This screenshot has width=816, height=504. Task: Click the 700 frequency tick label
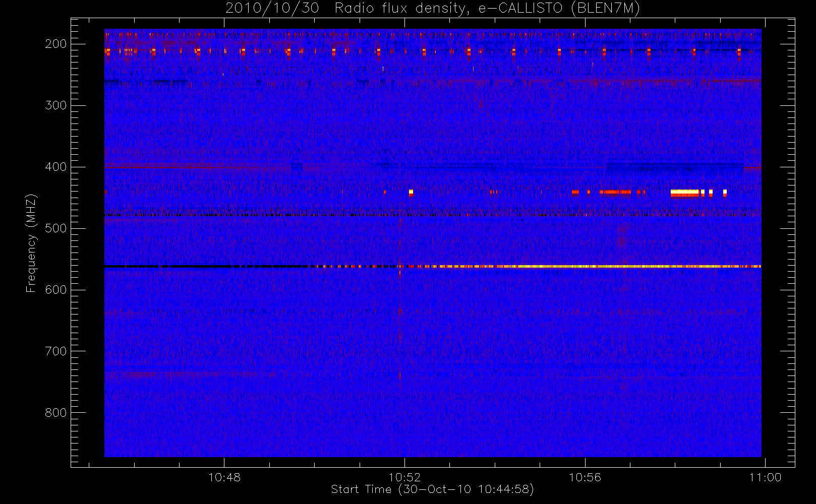56,351
